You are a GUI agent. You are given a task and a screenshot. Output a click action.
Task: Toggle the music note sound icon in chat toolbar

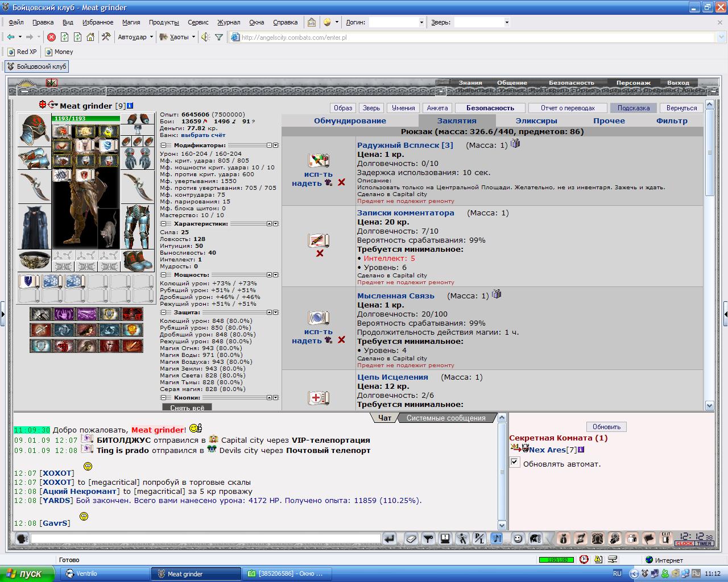[x=497, y=538]
